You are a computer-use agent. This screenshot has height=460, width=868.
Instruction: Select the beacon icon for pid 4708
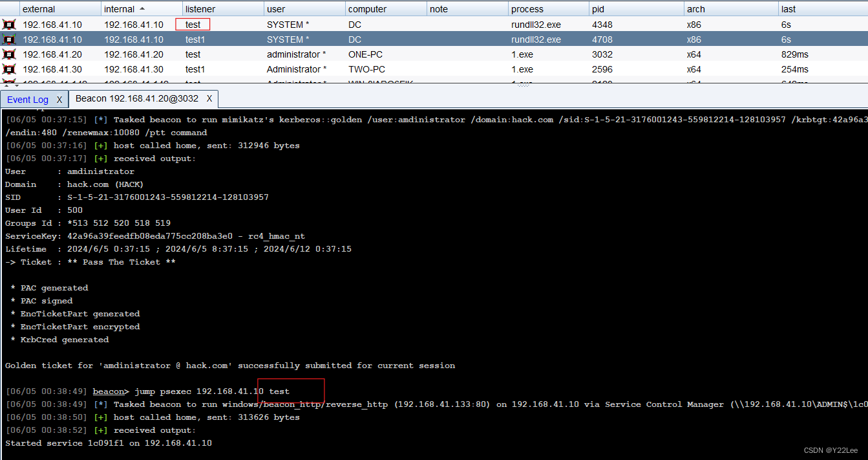coord(9,39)
